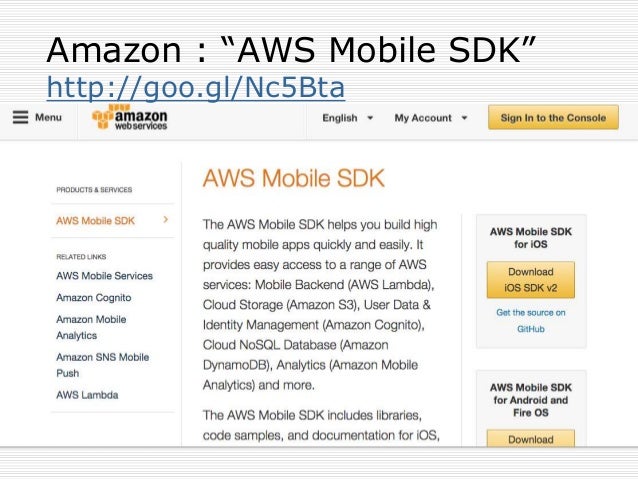Click Sign In to the Console button
Viewport: 638px width, 479px height.
(x=553, y=118)
